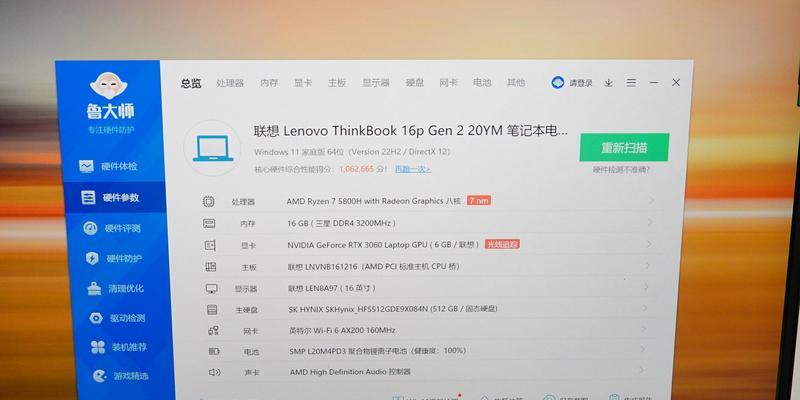This screenshot has width=800, height=400.
Task: Open the hamburger menu icon
Action: tap(631, 83)
